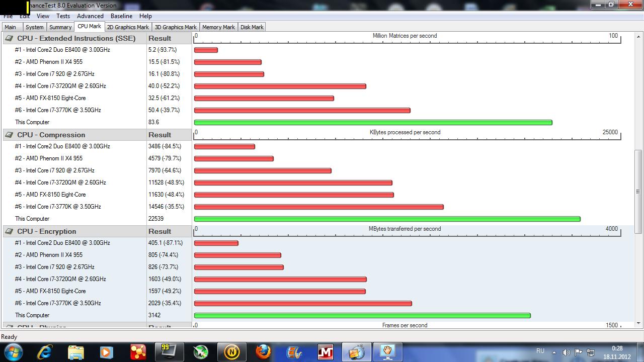Show hidden system tray icons
The width and height of the screenshot is (644, 362).
pyautogui.click(x=554, y=352)
